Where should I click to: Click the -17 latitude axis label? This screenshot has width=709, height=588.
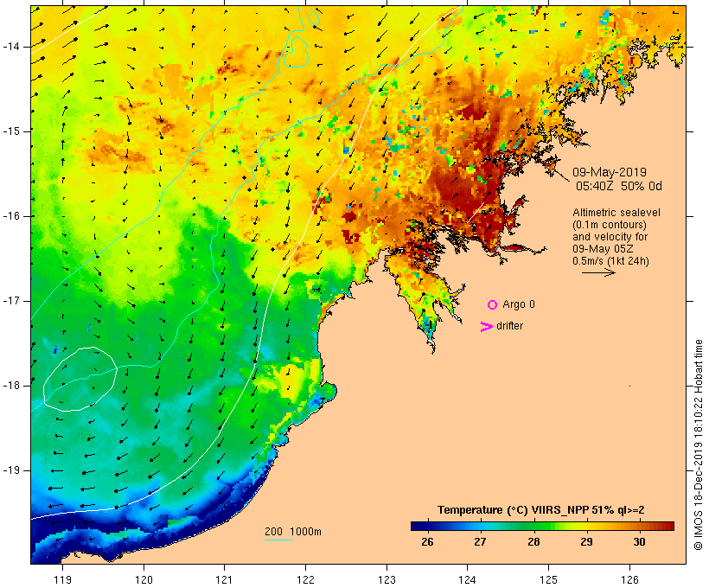(x=11, y=301)
